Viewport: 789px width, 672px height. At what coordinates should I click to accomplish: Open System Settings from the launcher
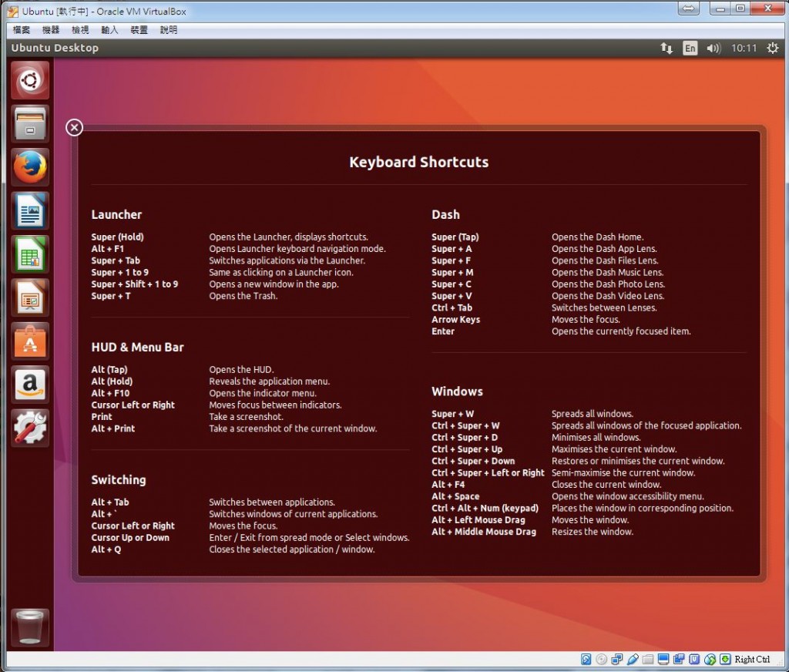30,428
